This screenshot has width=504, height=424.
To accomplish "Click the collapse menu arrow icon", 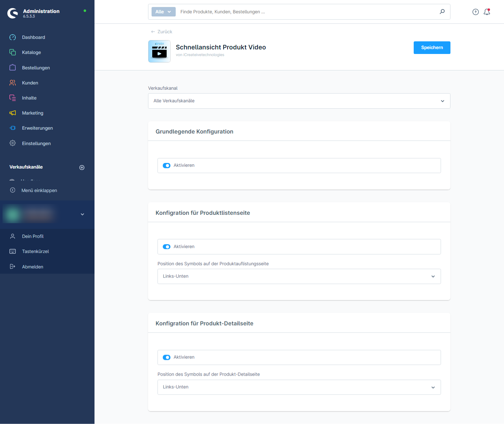I will pos(13,190).
